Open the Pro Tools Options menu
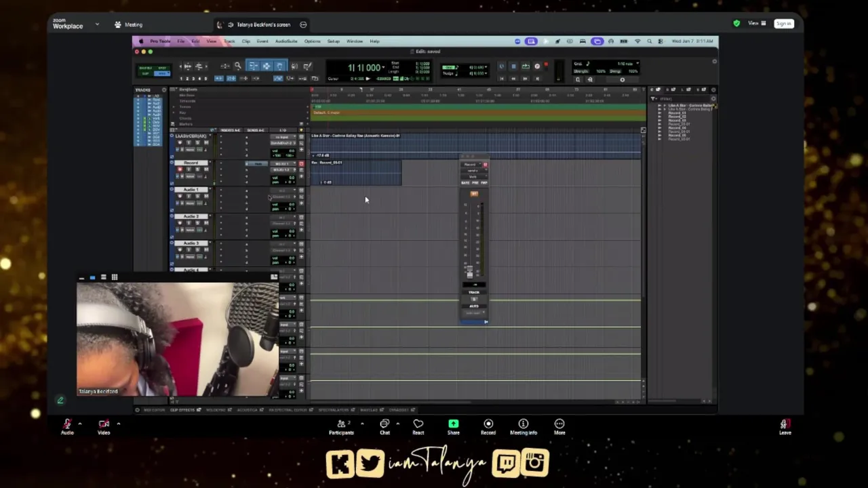This screenshot has height=488, width=868. coord(312,41)
